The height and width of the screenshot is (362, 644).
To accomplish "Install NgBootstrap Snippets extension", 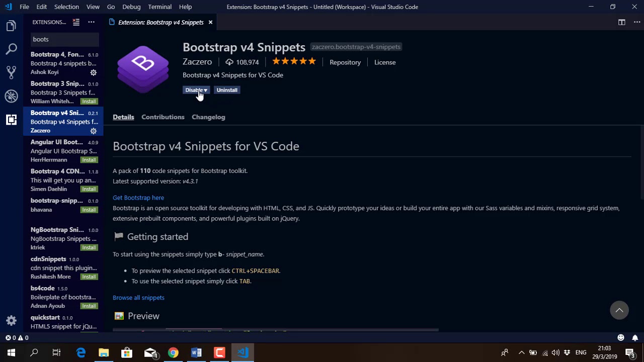I will coord(89,247).
